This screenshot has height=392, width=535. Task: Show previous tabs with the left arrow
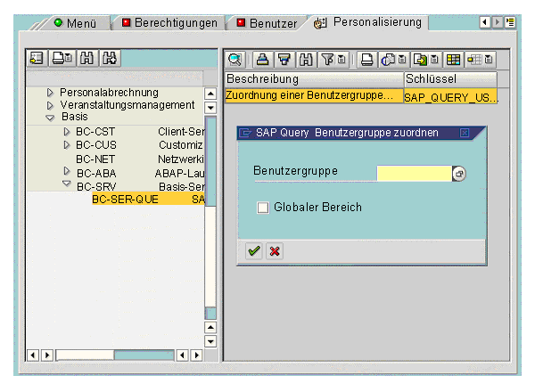tap(485, 22)
